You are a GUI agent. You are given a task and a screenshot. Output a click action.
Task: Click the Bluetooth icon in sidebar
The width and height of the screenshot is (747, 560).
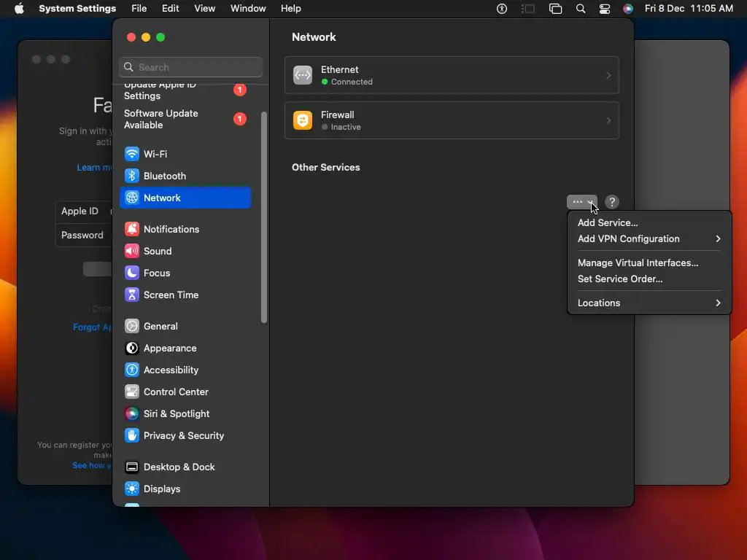pos(132,176)
